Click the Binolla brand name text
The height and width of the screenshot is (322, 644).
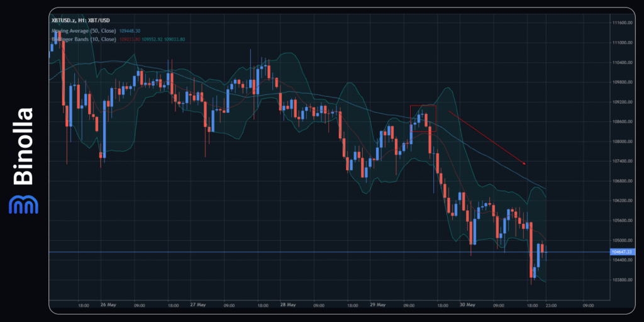pyautogui.click(x=23, y=147)
